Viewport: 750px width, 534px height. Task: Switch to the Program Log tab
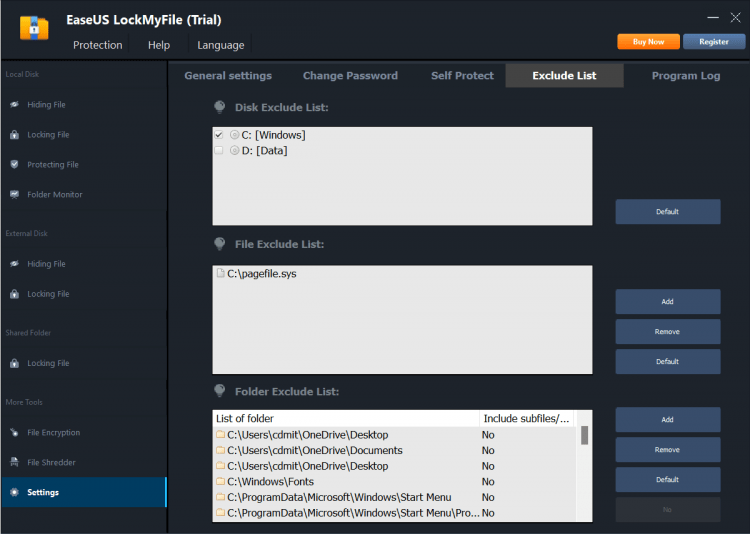(x=685, y=76)
